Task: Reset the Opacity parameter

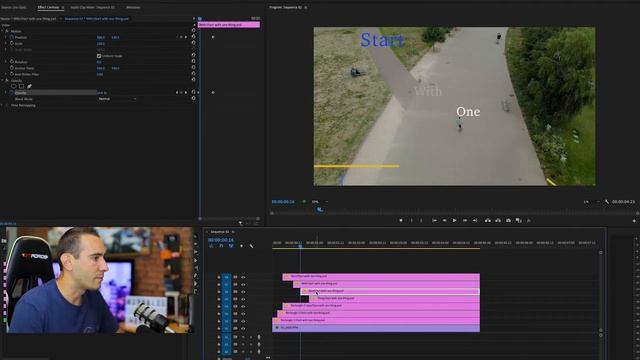Action: coord(193,92)
